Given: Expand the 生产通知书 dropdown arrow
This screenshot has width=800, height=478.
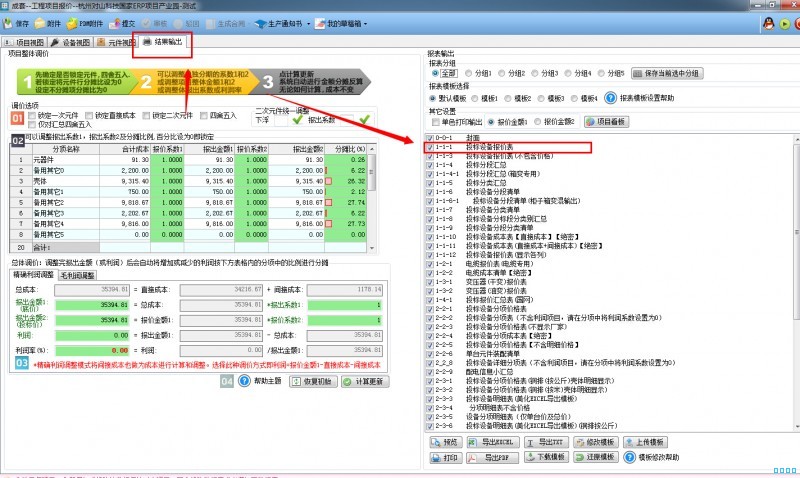Looking at the screenshot, I should pos(308,24).
